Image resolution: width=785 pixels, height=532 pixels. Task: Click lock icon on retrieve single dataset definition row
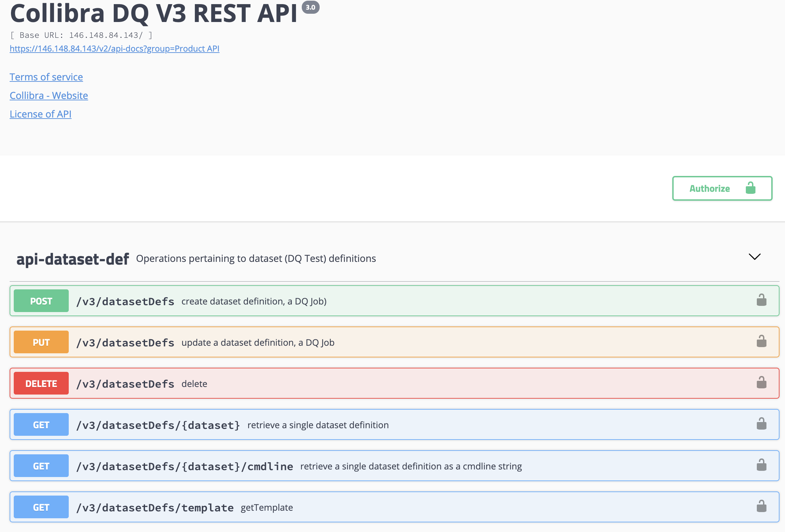point(762,424)
